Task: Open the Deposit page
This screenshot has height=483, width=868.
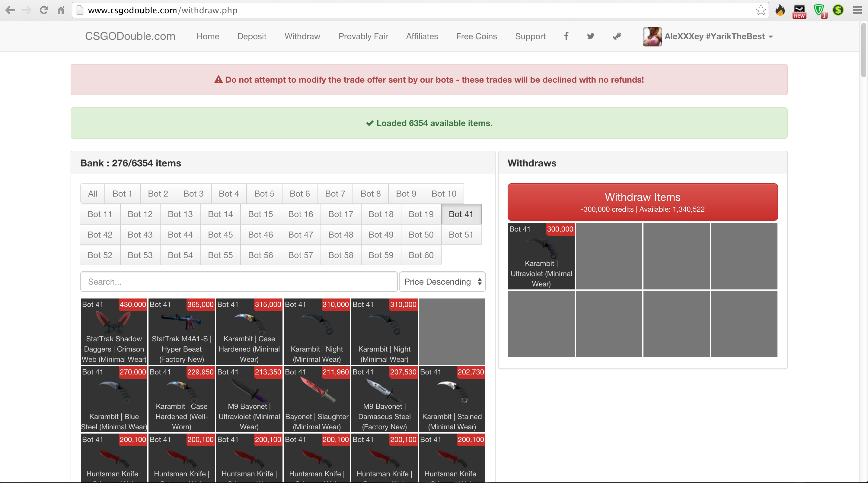Action: tap(252, 36)
